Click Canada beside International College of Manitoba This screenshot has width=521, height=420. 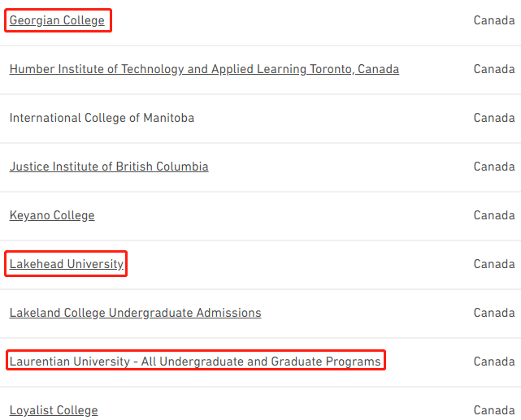pyautogui.click(x=494, y=118)
